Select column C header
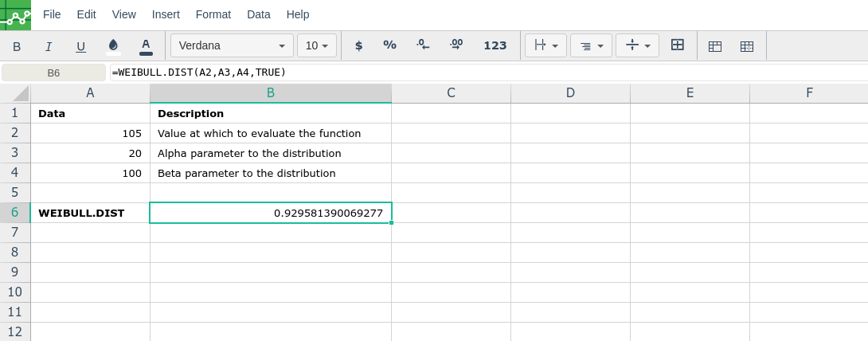The image size is (868, 341). [451, 92]
